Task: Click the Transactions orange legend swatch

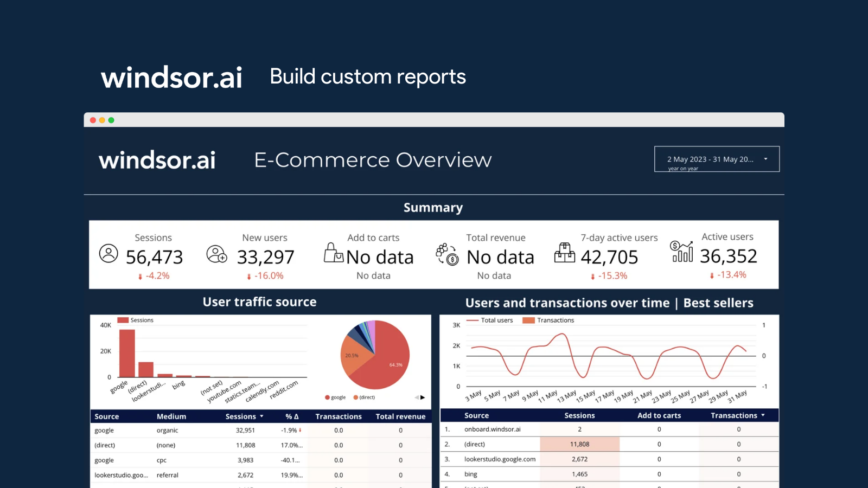Action: (528, 320)
